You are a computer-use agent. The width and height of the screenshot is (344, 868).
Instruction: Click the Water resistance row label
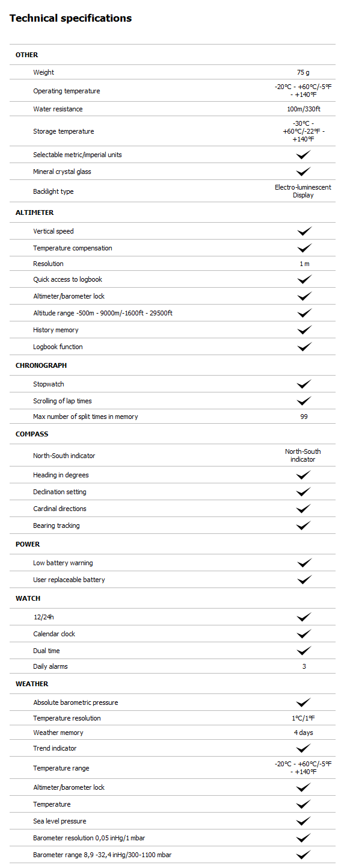tap(58, 109)
